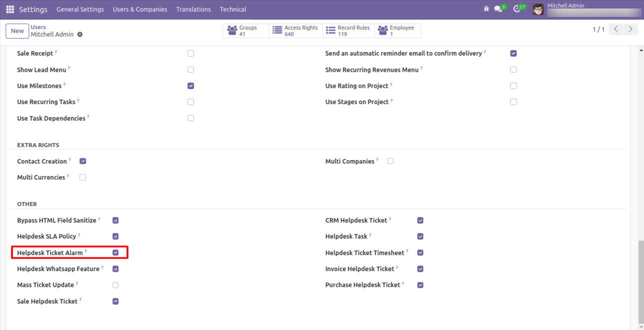Click the Users breadcrumb link

click(x=38, y=27)
